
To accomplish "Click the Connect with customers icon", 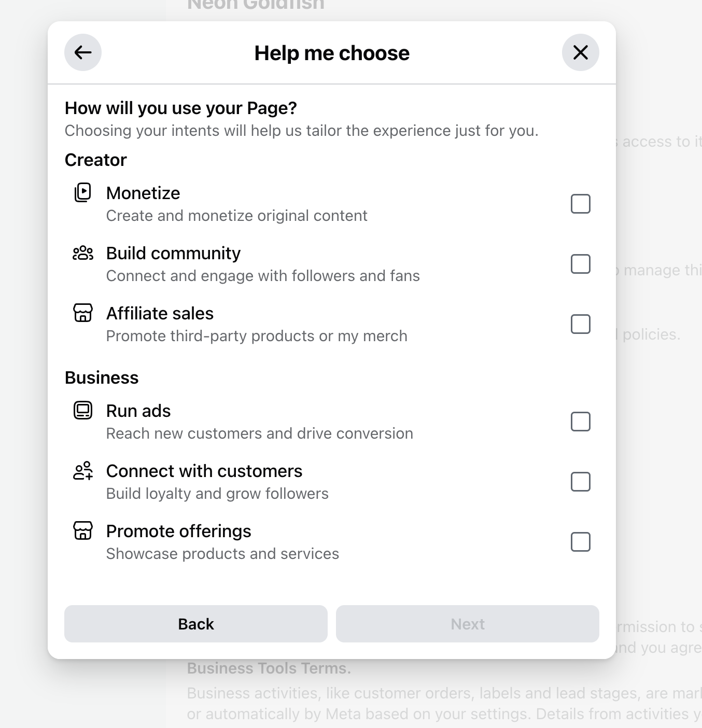I will click(83, 470).
